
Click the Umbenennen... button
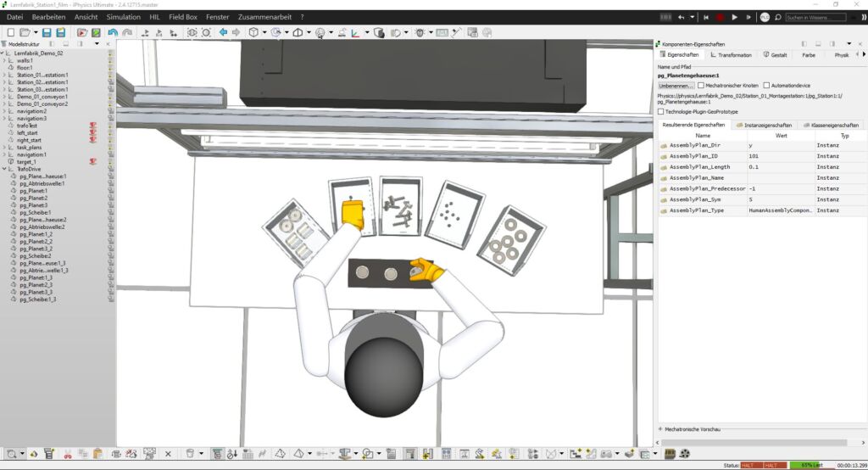[x=676, y=86]
